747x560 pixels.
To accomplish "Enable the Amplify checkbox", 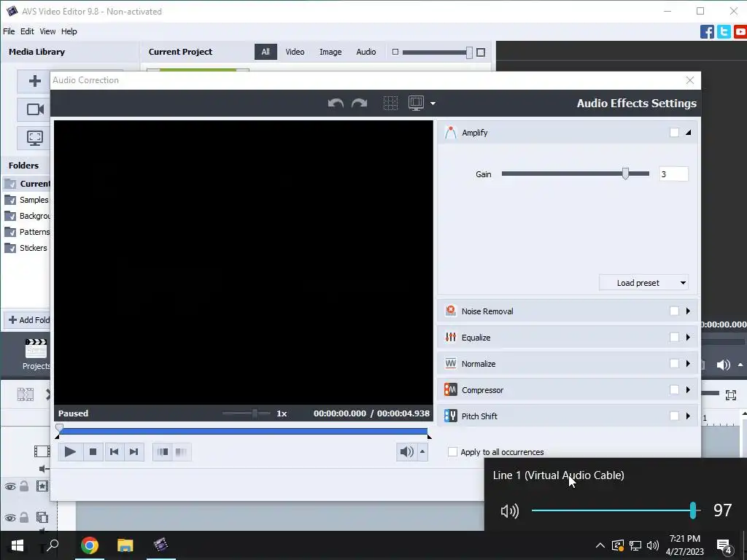I will (x=674, y=133).
